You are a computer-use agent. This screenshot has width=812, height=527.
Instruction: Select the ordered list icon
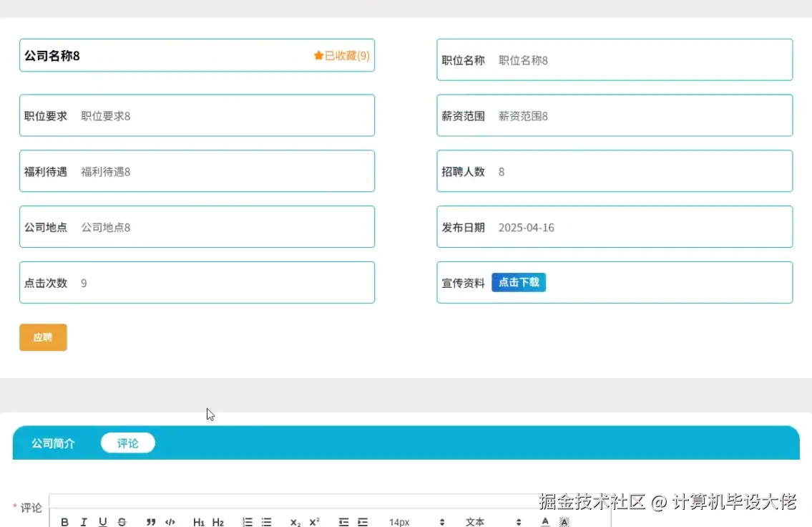click(247, 521)
